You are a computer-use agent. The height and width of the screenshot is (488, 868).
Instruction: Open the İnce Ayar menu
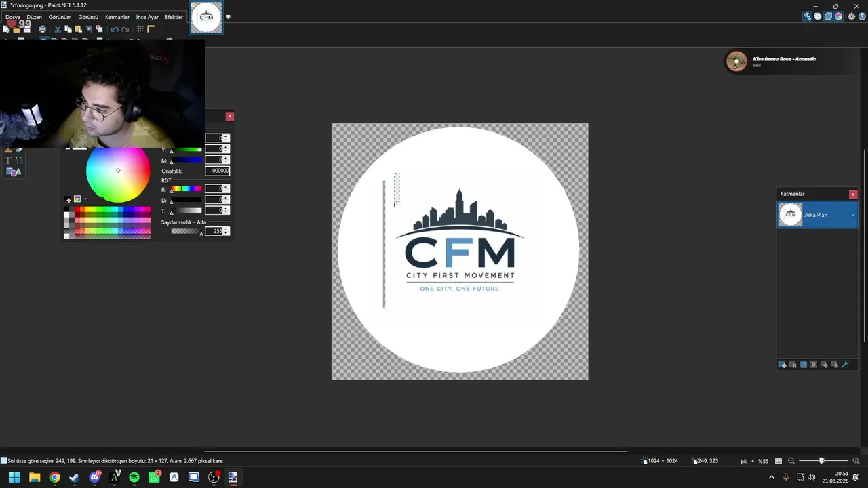click(147, 17)
